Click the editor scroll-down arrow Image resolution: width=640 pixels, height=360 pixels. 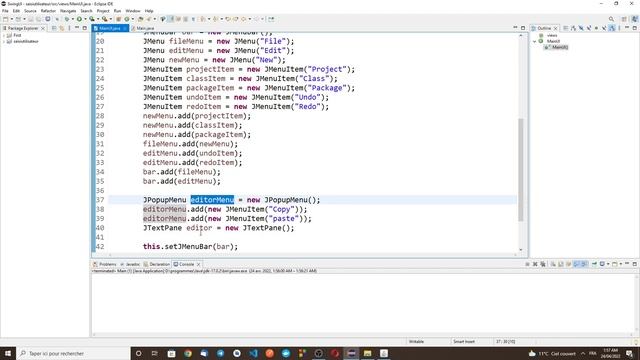pyautogui.click(x=520, y=249)
